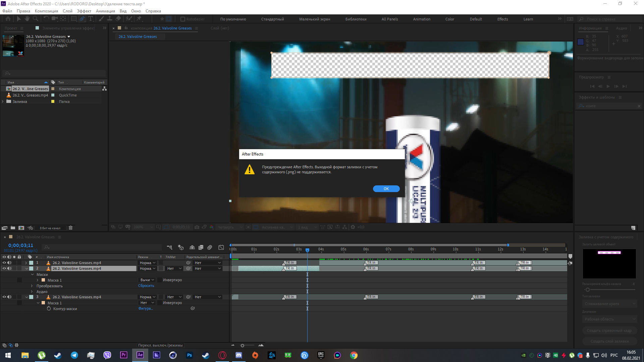Open blend mode dropdown of layer 1
The image size is (644, 362).
(148, 263)
